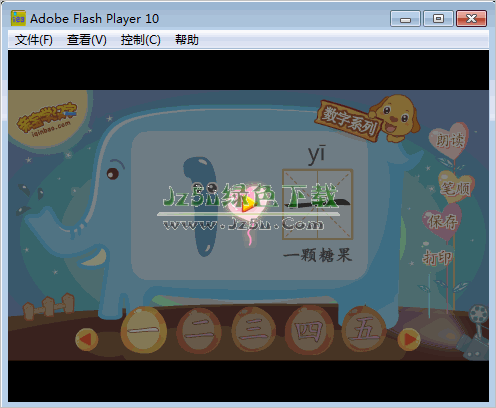This screenshot has width=496, height=408.
Task: Click the yī pinyin text
Action: coord(317,154)
